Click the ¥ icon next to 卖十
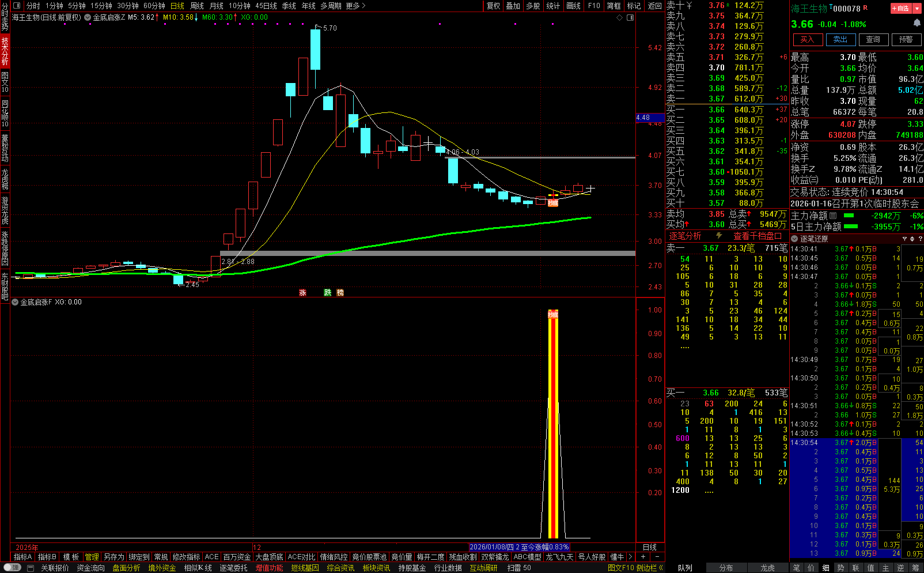 coord(690,5)
